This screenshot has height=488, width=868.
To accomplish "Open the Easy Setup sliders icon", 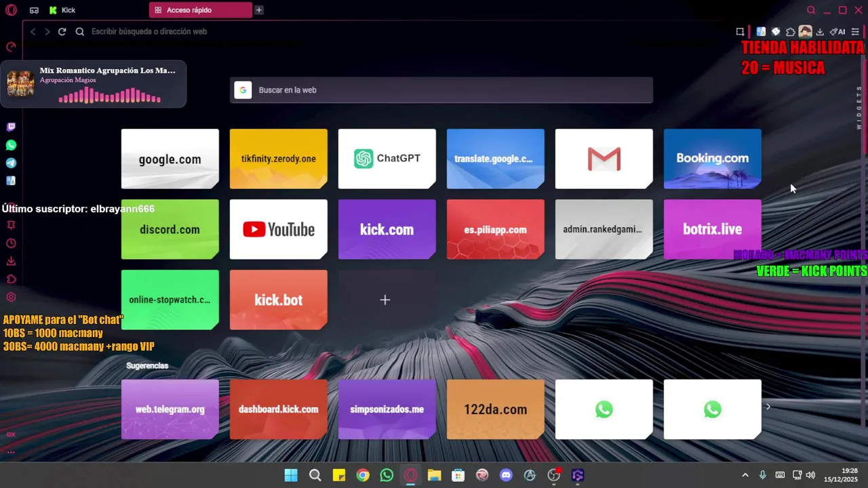I will pyautogui.click(x=855, y=31).
